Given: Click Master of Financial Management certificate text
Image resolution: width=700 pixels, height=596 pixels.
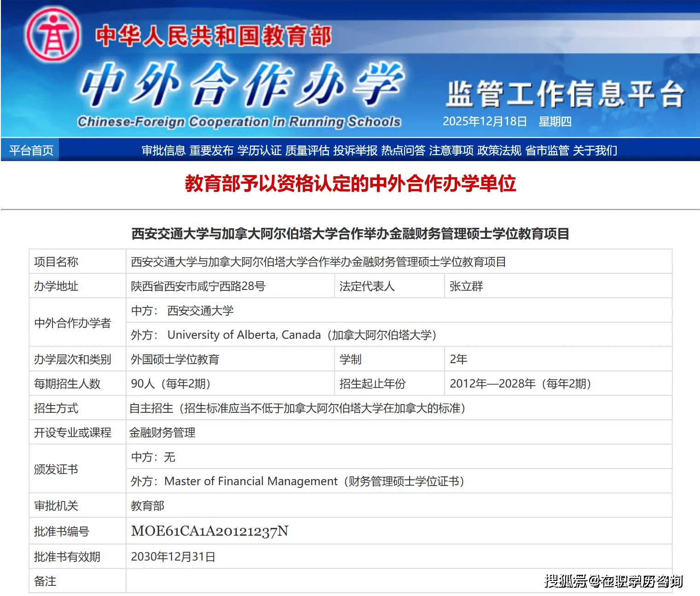Looking at the screenshot, I should (251, 481).
